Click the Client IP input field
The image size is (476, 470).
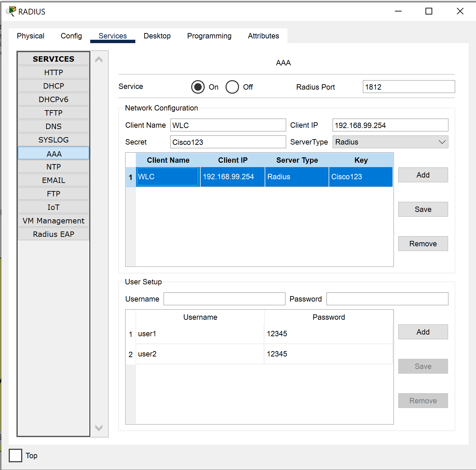(x=390, y=125)
